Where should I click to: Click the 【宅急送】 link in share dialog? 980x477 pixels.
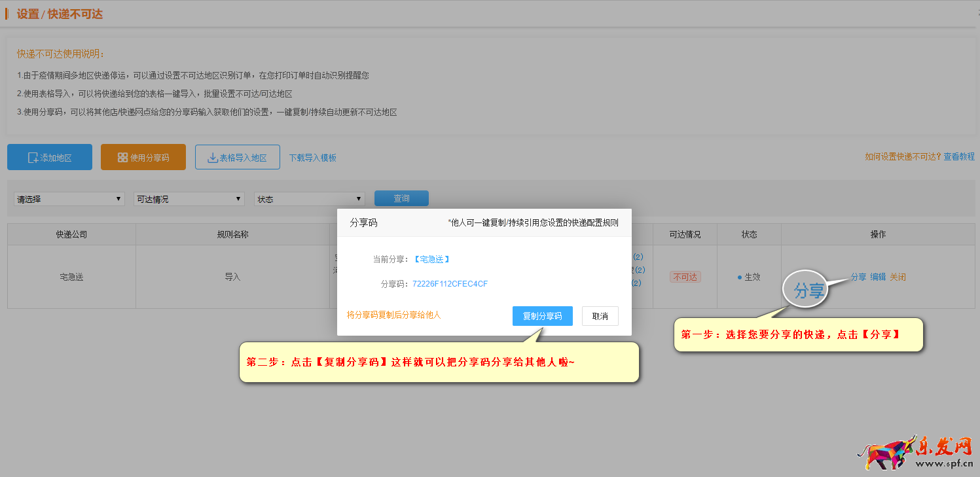tap(431, 259)
